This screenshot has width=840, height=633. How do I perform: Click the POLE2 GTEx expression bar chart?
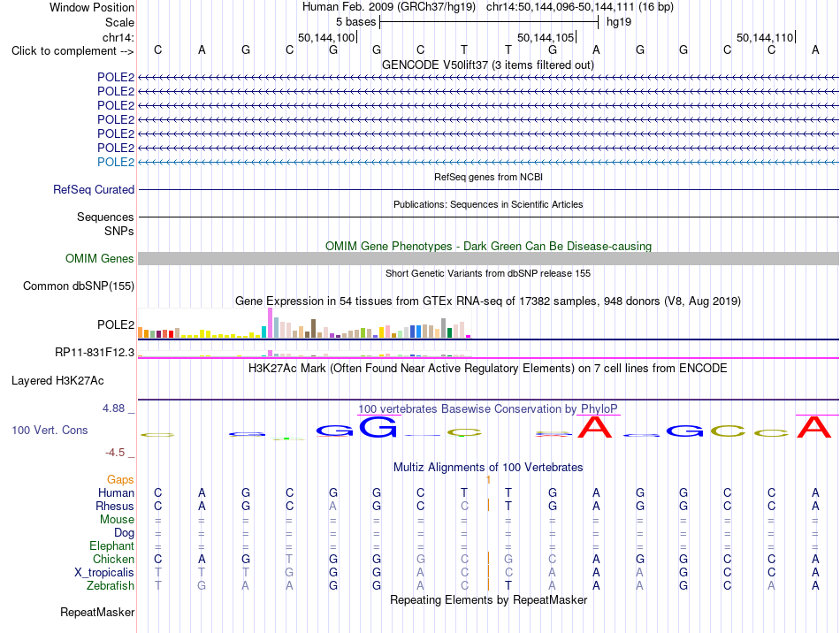pyautogui.click(x=305, y=323)
